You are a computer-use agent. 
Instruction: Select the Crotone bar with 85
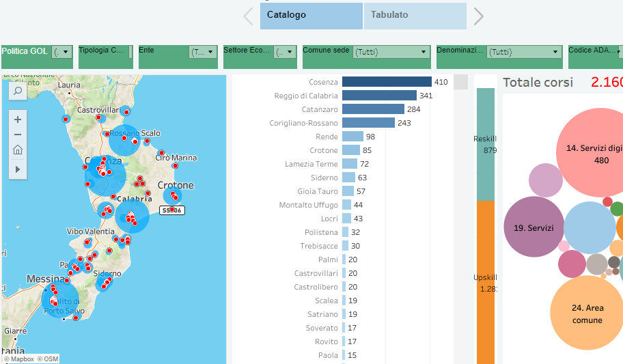pos(351,150)
